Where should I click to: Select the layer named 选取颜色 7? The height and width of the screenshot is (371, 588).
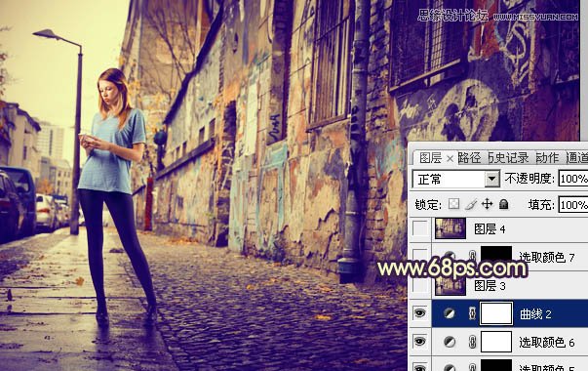[x=547, y=257]
